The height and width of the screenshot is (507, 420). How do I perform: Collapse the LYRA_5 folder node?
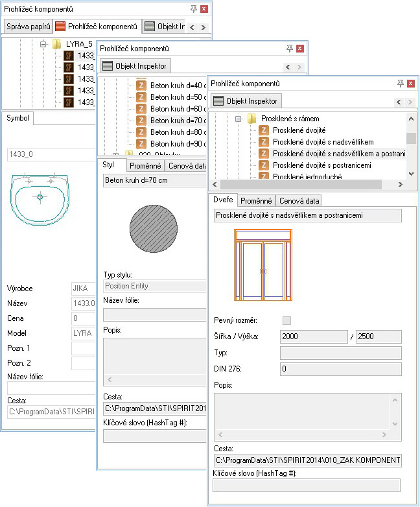pyautogui.click(x=43, y=45)
